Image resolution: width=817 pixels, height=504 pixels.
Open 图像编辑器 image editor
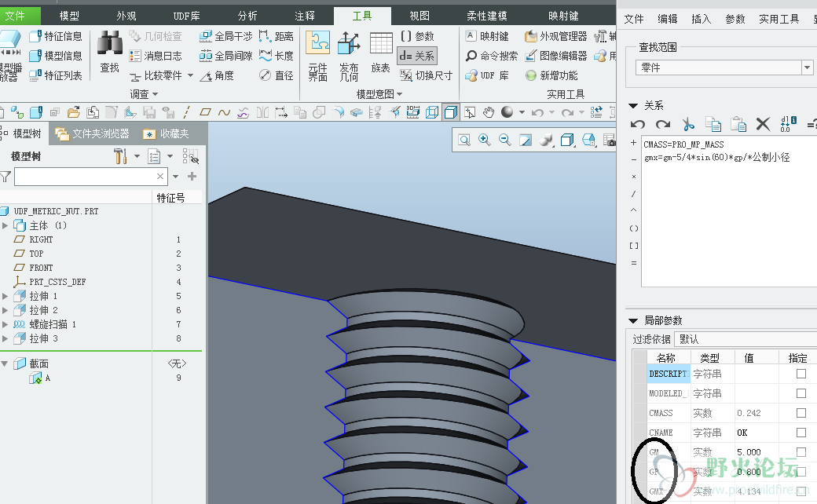click(555, 56)
